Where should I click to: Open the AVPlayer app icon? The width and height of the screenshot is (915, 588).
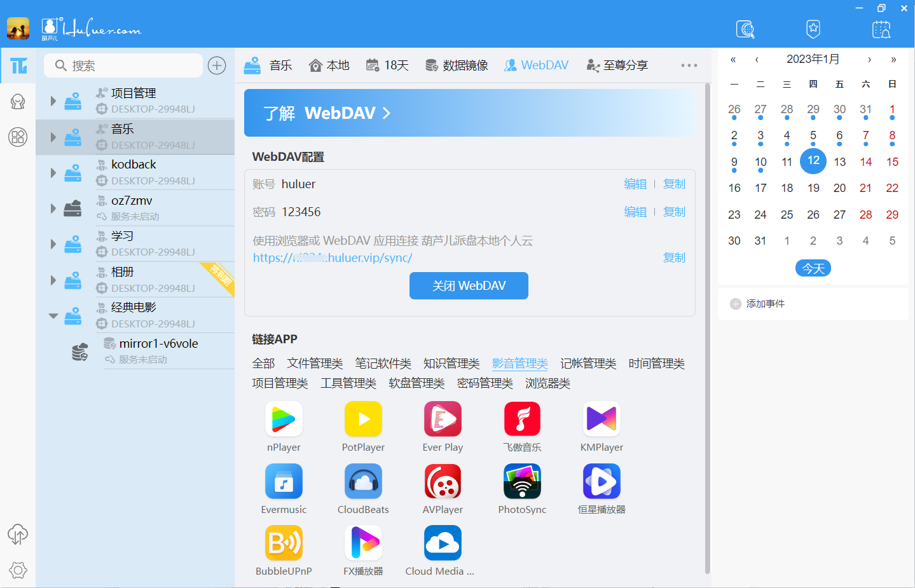coord(443,481)
